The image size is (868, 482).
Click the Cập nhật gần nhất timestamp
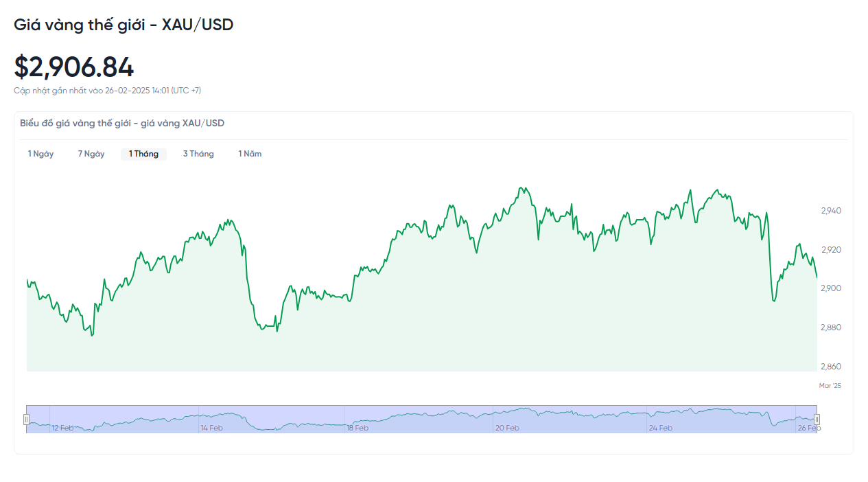click(107, 91)
